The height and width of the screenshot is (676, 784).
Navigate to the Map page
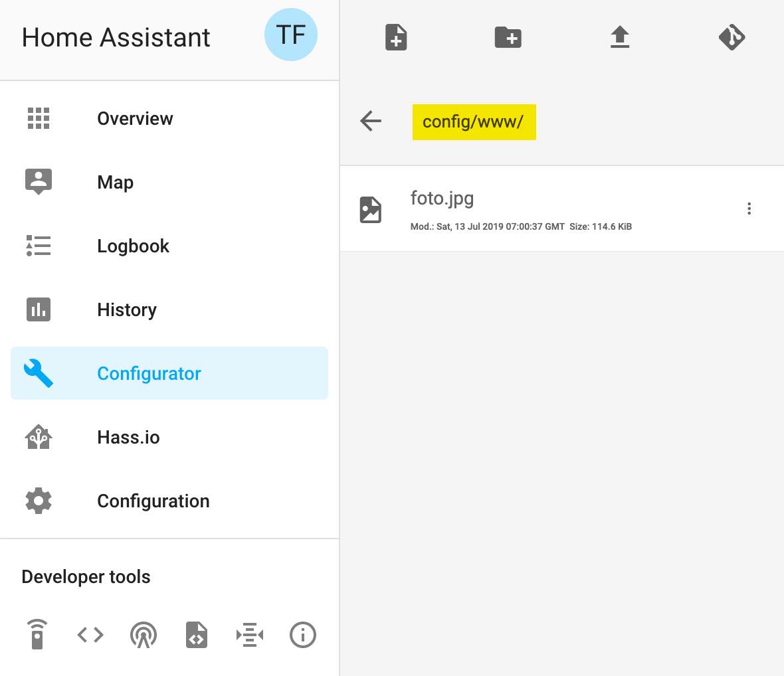point(116,183)
